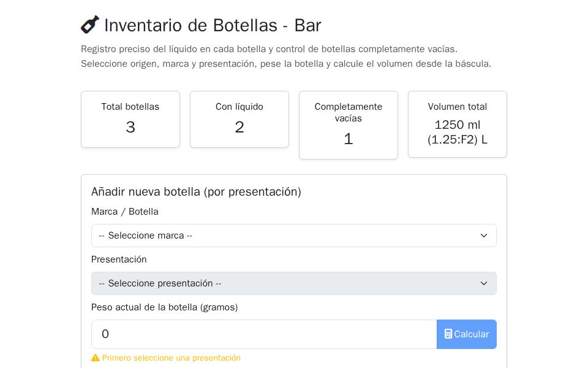Click the number 2 under Con líquido
Viewport: 588px width, 368px height.
239,127
